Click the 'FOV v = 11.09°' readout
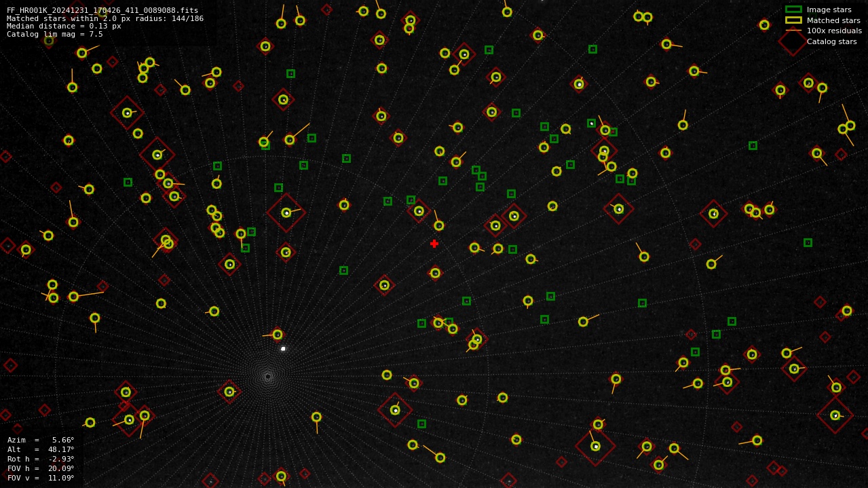The width and height of the screenshot is (868, 488). pos(41,478)
